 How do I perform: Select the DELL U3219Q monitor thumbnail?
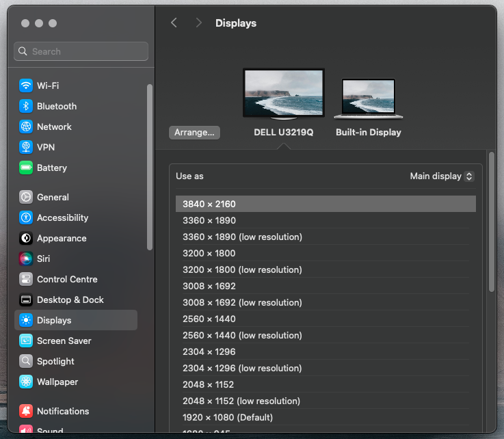point(284,94)
